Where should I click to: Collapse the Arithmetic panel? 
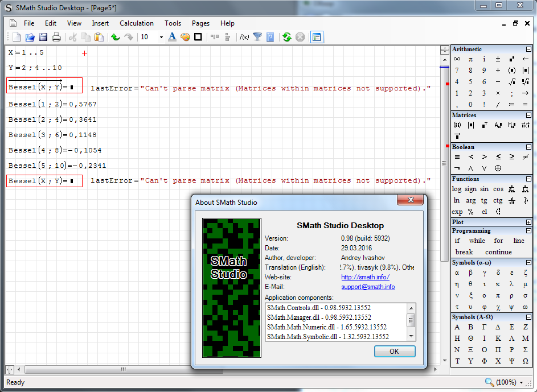[528, 49]
